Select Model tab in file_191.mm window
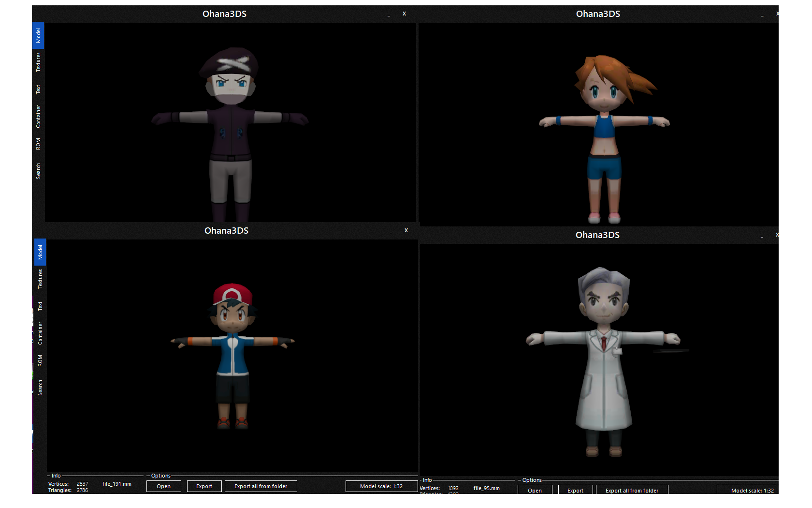812x508 pixels. (x=40, y=252)
